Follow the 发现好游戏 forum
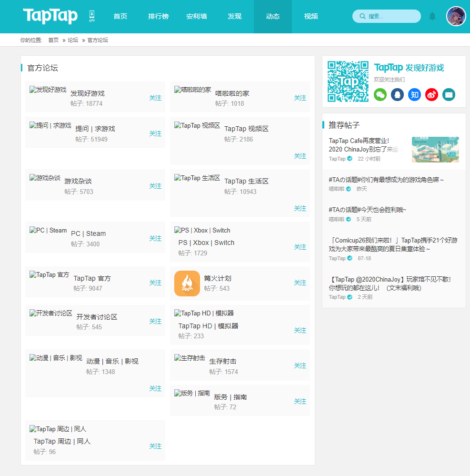The width and height of the screenshot is (470, 476). [155, 98]
